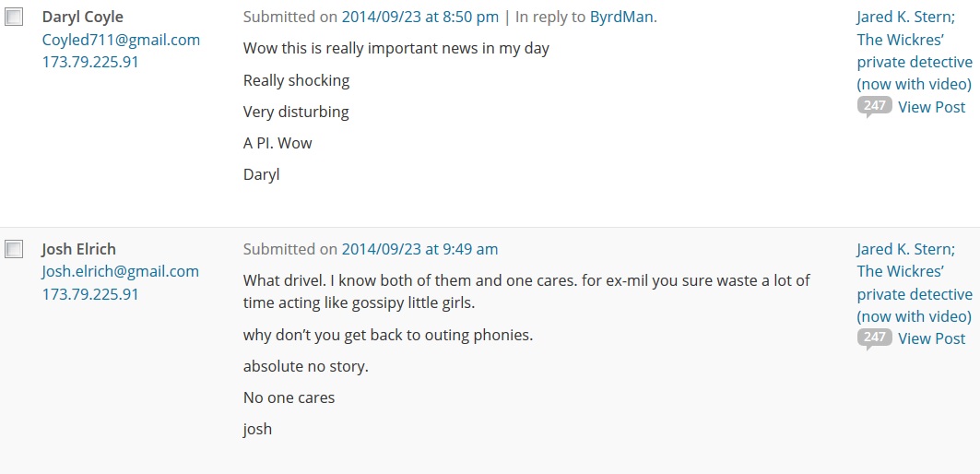Open the 2014/09/23 at 8:50 pm timestamp
Image resolution: width=980 pixels, height=474 pixels.
pyautogui.click(x=419, y=17)
